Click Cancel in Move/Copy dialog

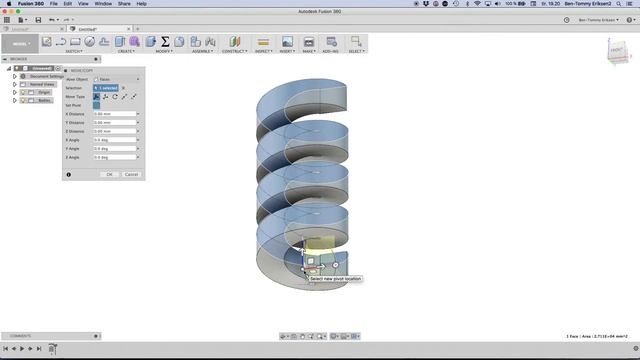point(131,175)
